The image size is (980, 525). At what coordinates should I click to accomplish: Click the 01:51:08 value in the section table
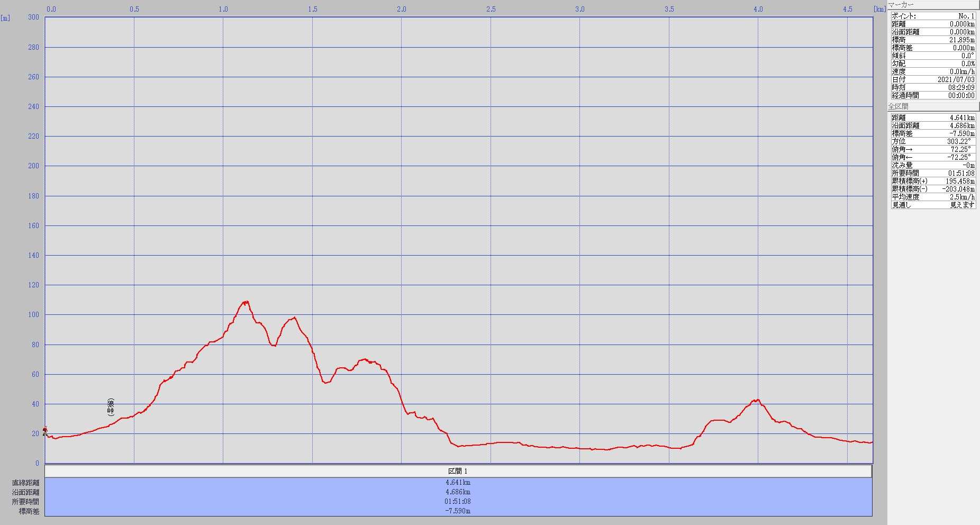458,502
